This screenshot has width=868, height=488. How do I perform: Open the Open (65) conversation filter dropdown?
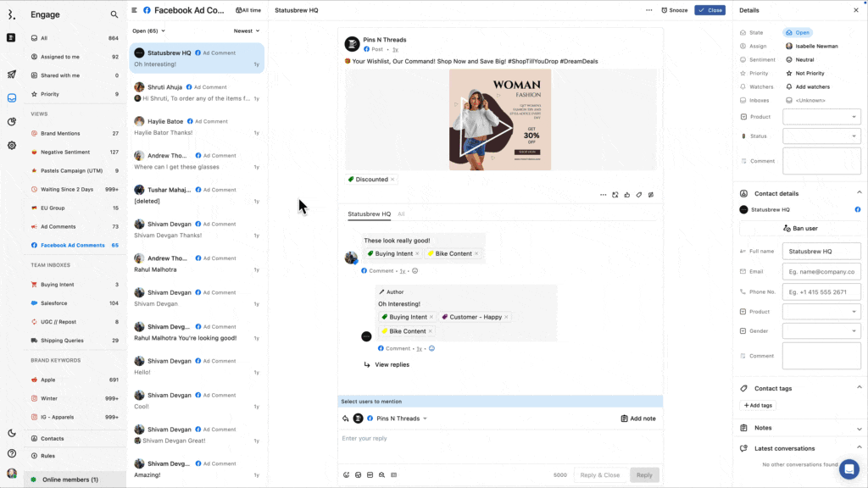[x=148, y=30]
